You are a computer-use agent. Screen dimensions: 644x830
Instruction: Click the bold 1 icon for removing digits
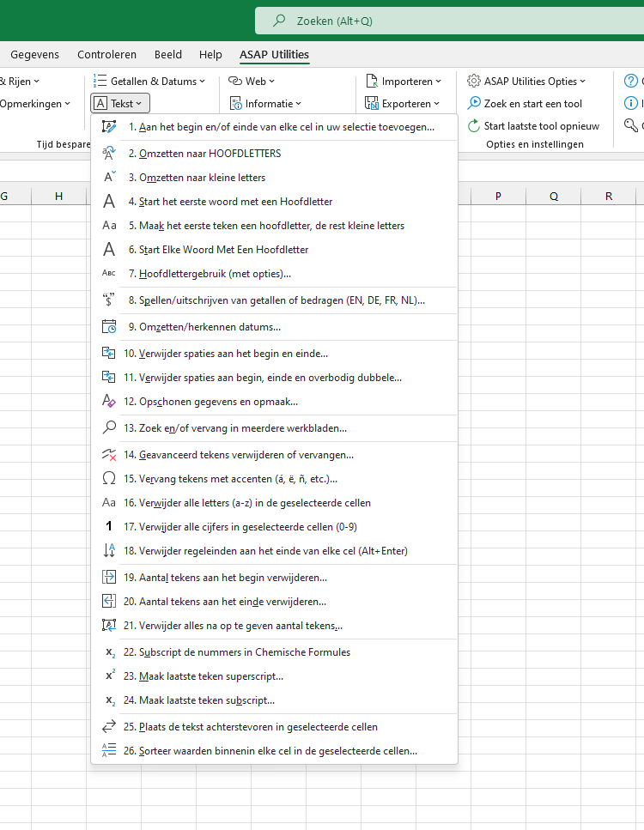108,526
